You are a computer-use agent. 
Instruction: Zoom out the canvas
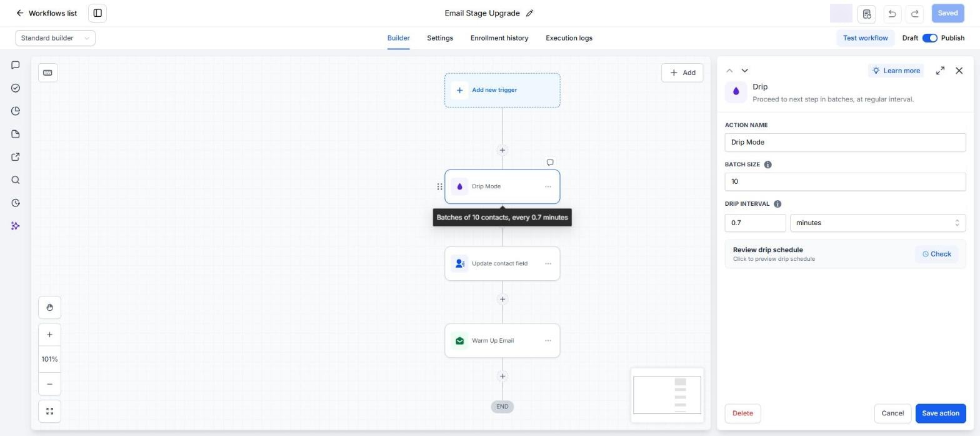tap(49, 384)
